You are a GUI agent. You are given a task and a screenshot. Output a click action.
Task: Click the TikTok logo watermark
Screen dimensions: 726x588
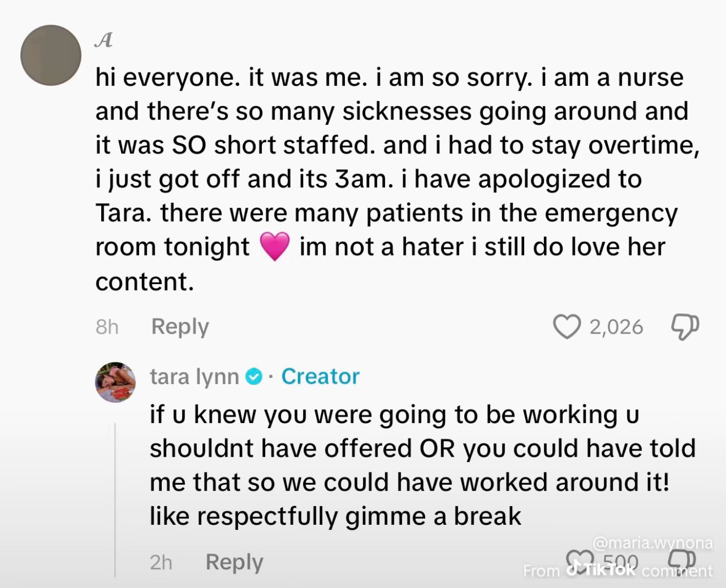[x=599, y=570]
